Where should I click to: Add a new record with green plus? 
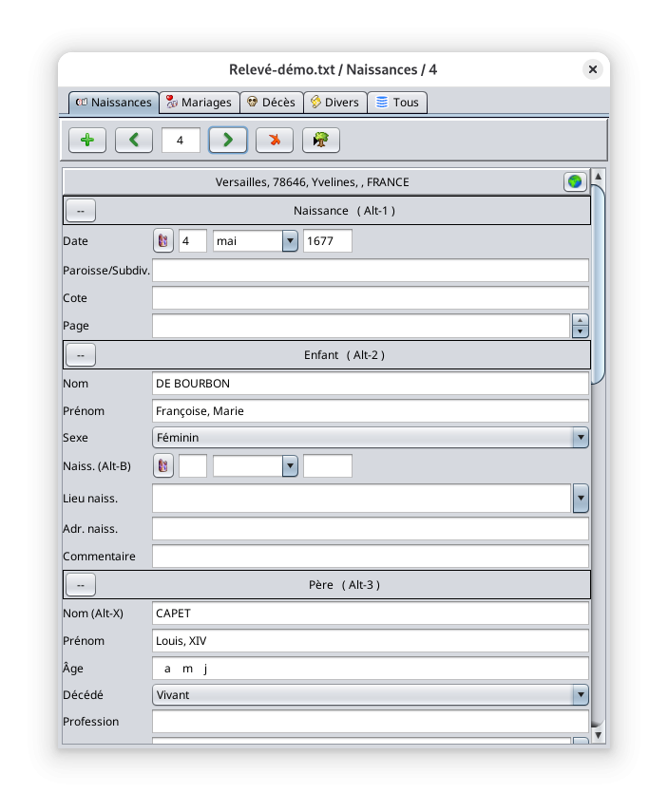pyautogui.click(x=87, y=140)
